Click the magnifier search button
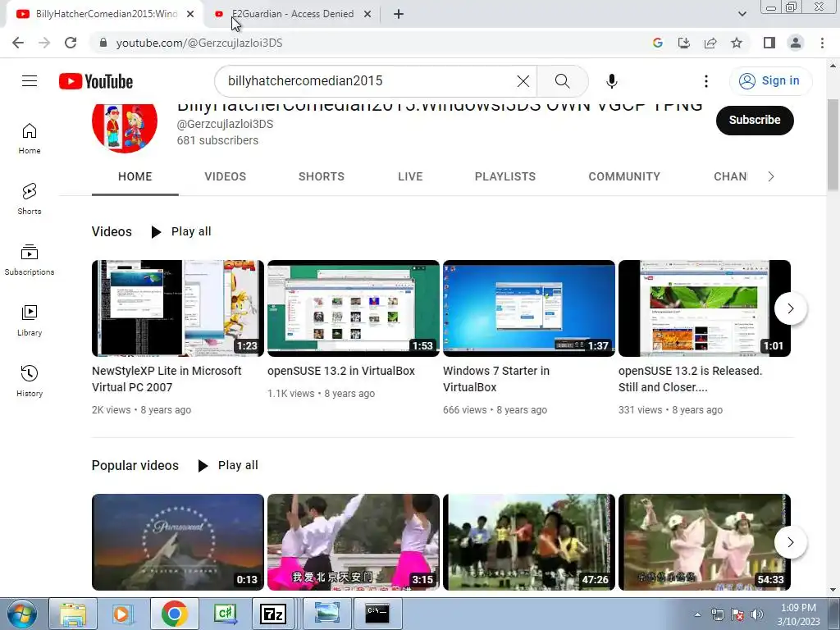Image resolution: width=840 pixels, height=630 pixels. (x=563, y=81)
